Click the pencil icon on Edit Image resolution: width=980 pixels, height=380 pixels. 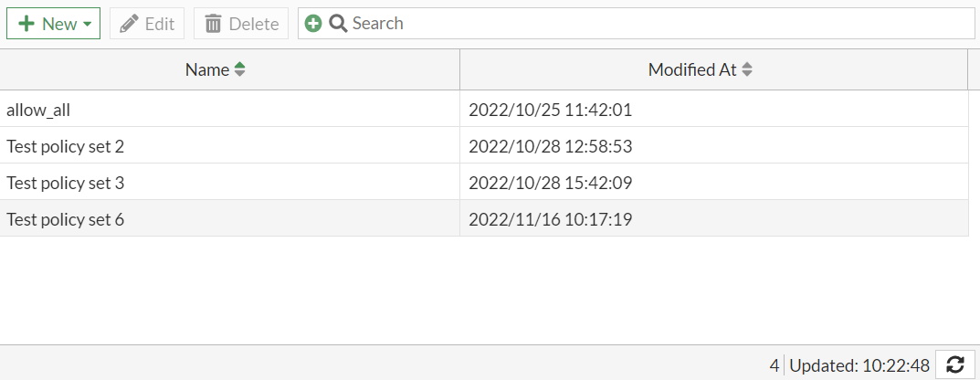(x=130, y=24)
